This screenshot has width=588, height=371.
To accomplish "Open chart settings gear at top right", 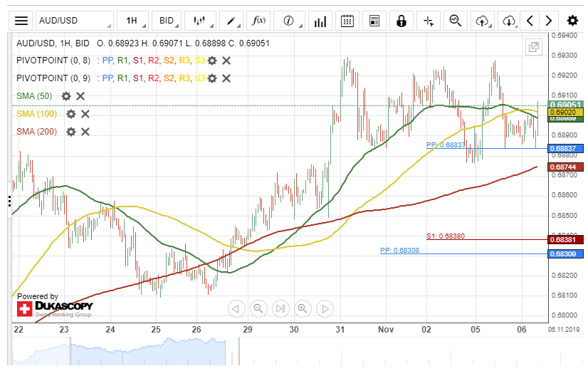I will click(572, 21).
